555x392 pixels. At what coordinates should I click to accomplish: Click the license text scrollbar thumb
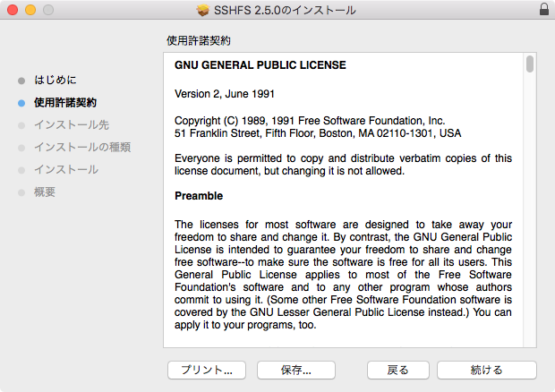pos(530,64)
